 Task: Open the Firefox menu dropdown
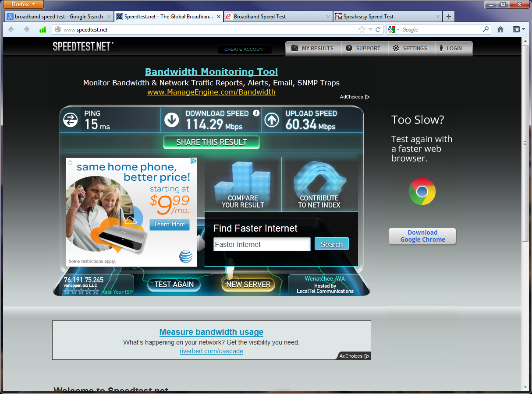coord(24,4)
